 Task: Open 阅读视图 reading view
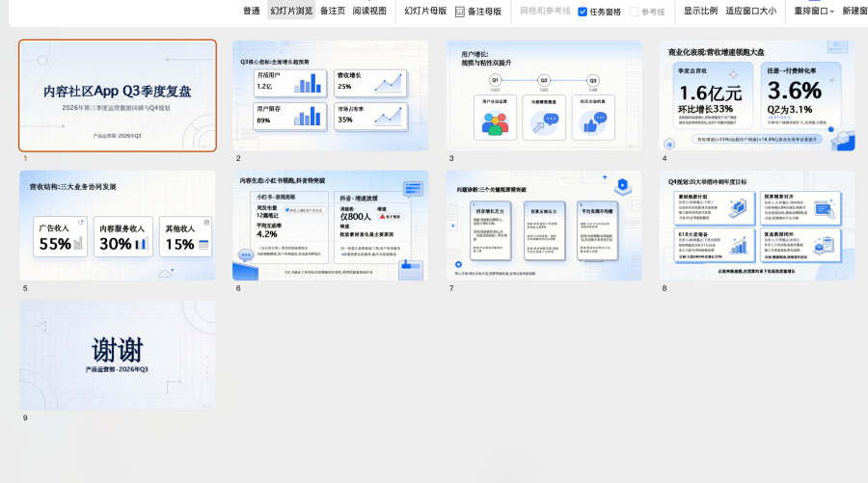pos(369,11)
